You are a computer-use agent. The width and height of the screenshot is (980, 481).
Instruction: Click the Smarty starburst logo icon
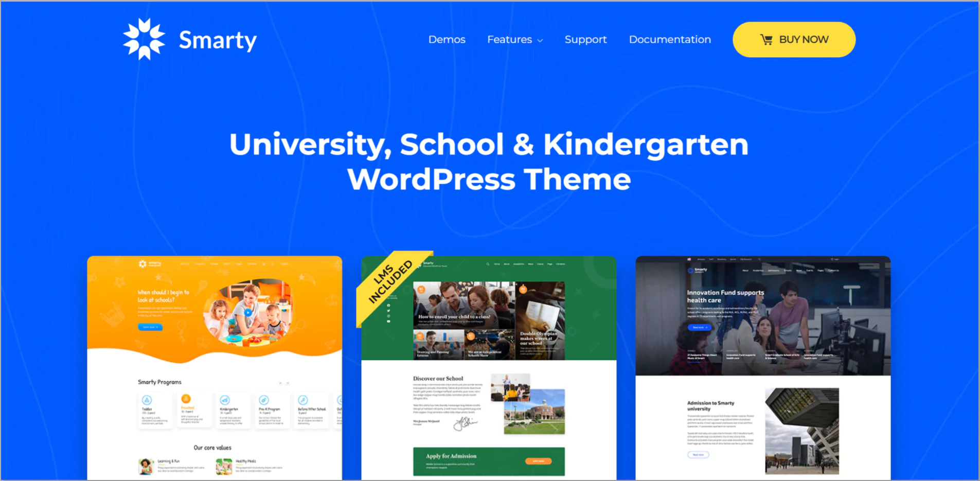[x=144, y=39]
